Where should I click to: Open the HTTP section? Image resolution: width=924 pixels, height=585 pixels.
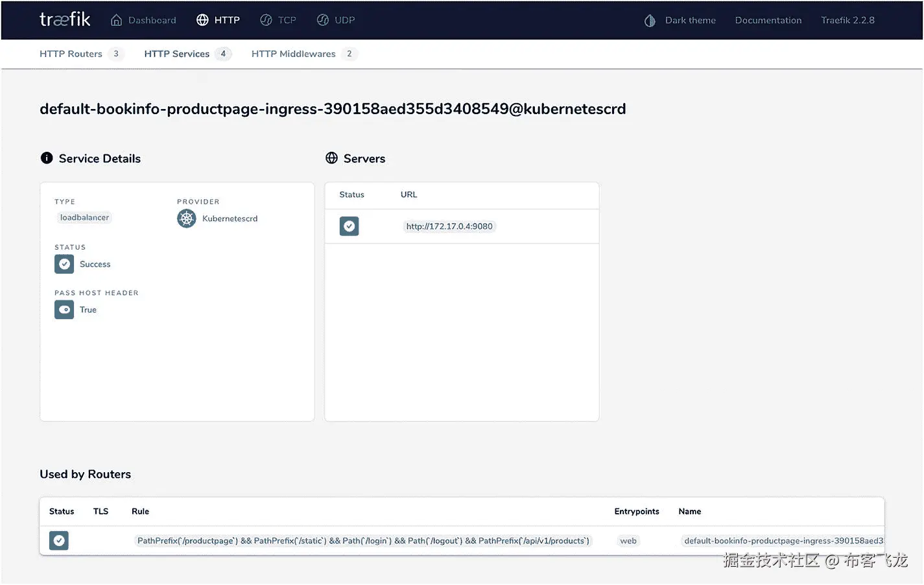click(x=218, y=20)
